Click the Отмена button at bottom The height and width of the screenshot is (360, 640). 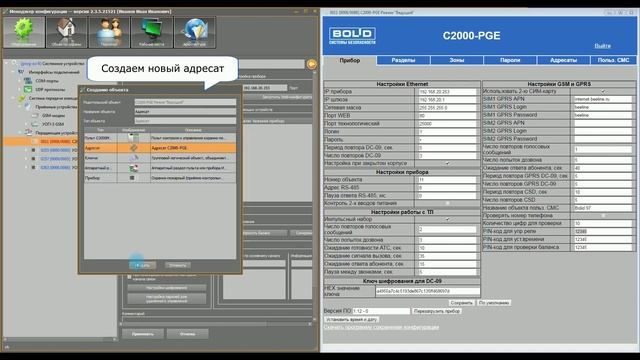pyautogui.click(x=187, y=334)
